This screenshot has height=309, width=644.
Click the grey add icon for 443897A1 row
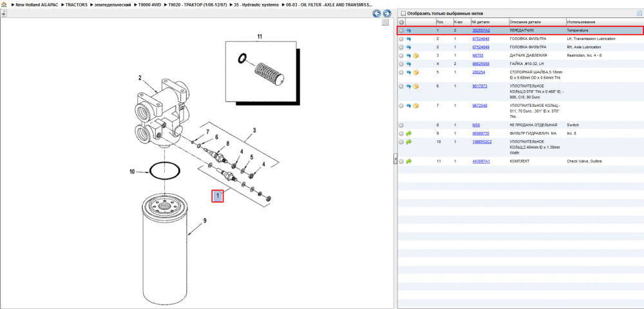(401, 162)
